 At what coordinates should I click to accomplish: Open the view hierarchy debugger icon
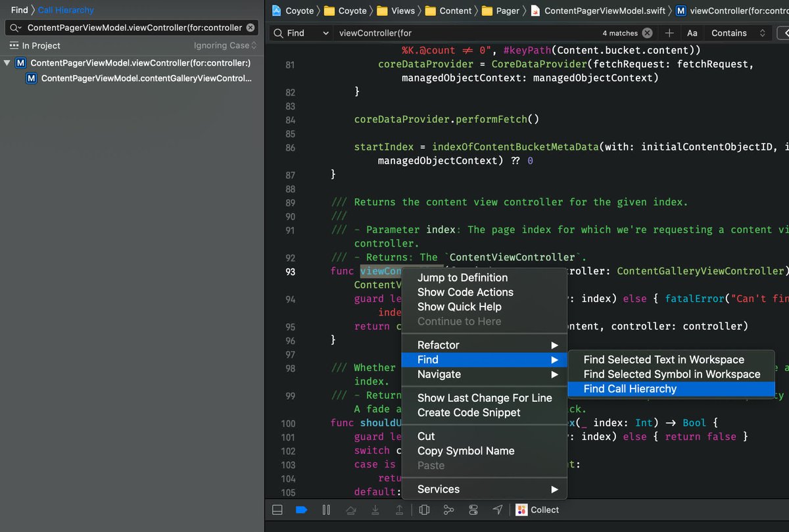pos(424,510)
